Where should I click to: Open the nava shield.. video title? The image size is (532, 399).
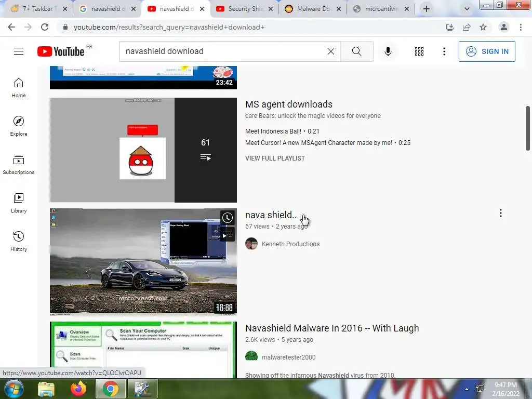[271, 215]
